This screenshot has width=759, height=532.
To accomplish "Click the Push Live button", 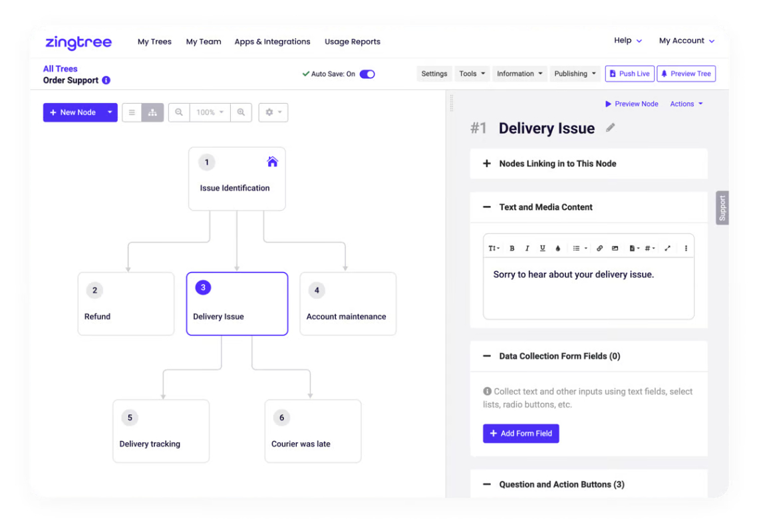I will [x=629, y=74].
